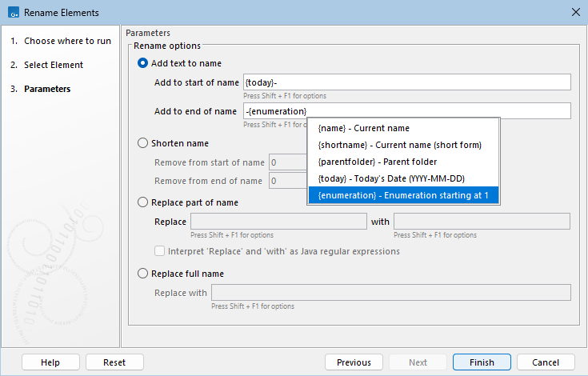
Task: Close the Rename Elements dialog
Action: click(576, 12)
